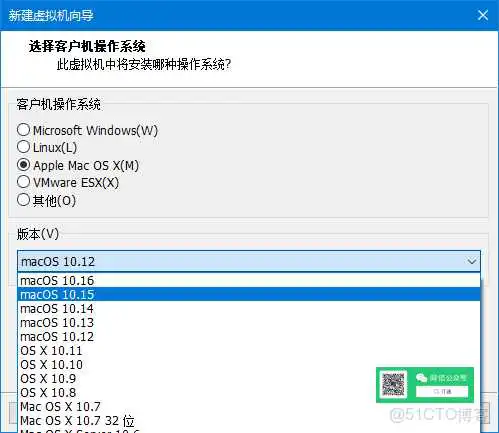Choose OS X 10.8 version
499x433 pixels.
click(249, 393)
